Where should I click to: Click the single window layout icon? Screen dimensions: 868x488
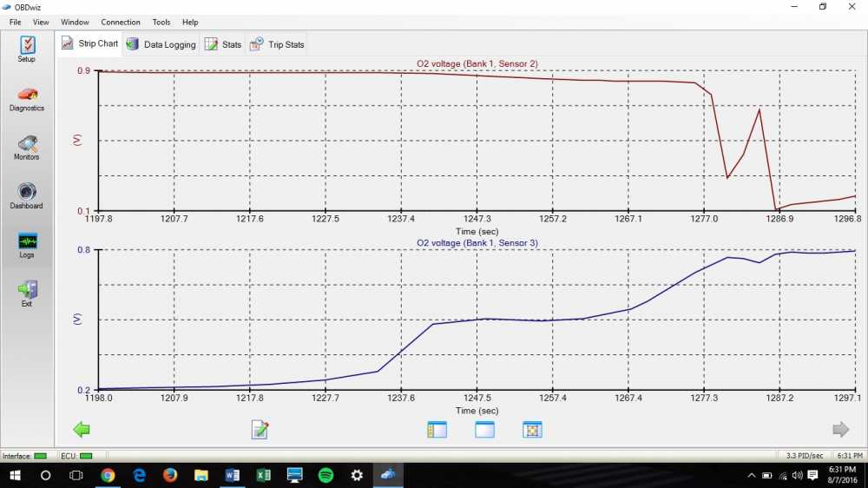484,429
